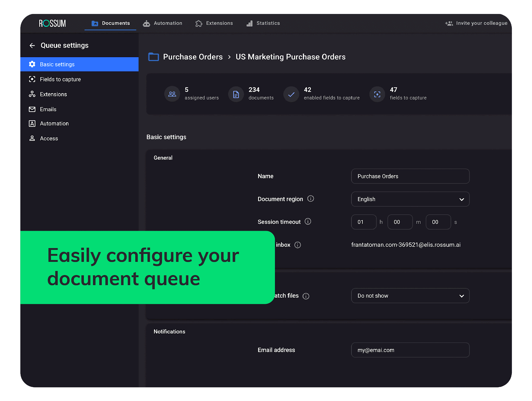This screenshot has height=401, width=532.
Task: Click the Fields to capture sidebar icon
Action: pos(32,79)
